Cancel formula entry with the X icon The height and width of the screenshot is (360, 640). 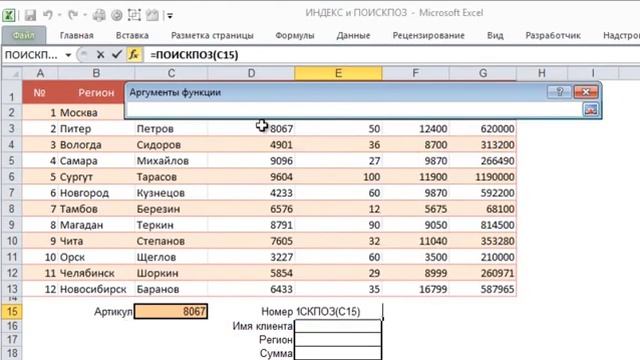point(100,55)
